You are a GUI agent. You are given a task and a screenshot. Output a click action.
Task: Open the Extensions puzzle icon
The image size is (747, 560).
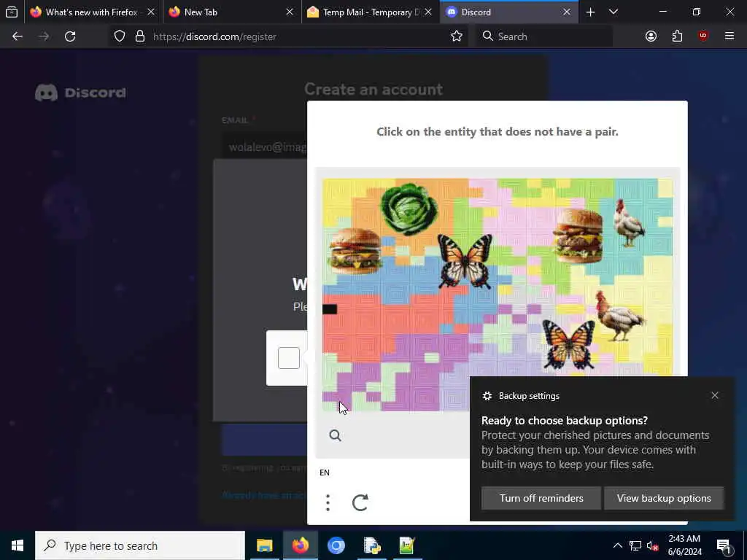coord(677,36)
